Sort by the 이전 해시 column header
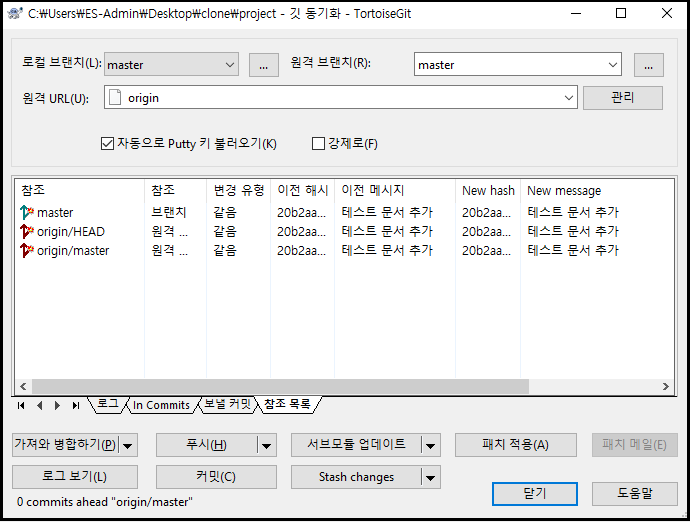The image size is (690, 522). click(x=302, y=190)
